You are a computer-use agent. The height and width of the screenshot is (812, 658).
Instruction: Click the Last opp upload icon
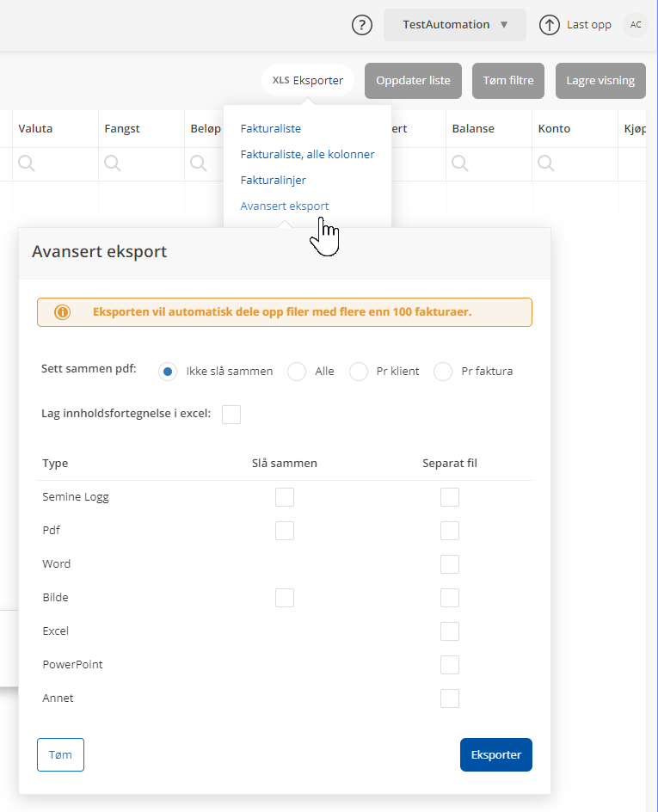[x=549, y=25]
